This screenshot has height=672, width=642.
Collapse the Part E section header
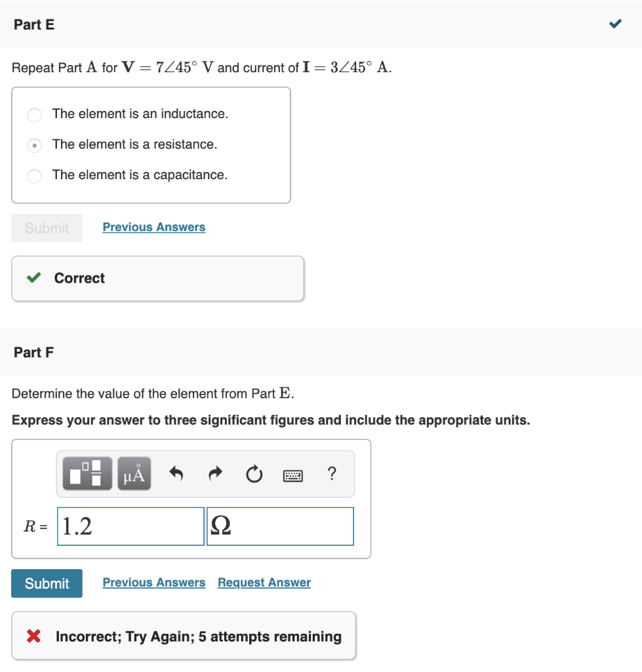pyautogui.click(x=33, y=24)
